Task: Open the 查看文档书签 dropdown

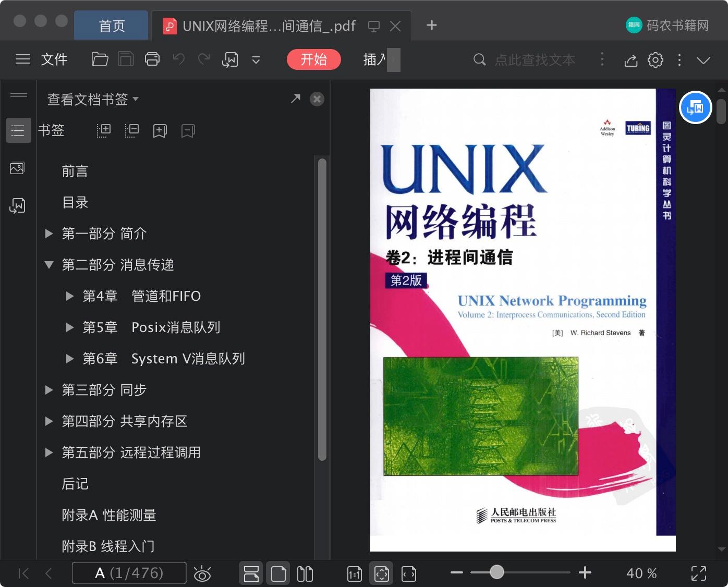Action: click(x=93, y=99)
